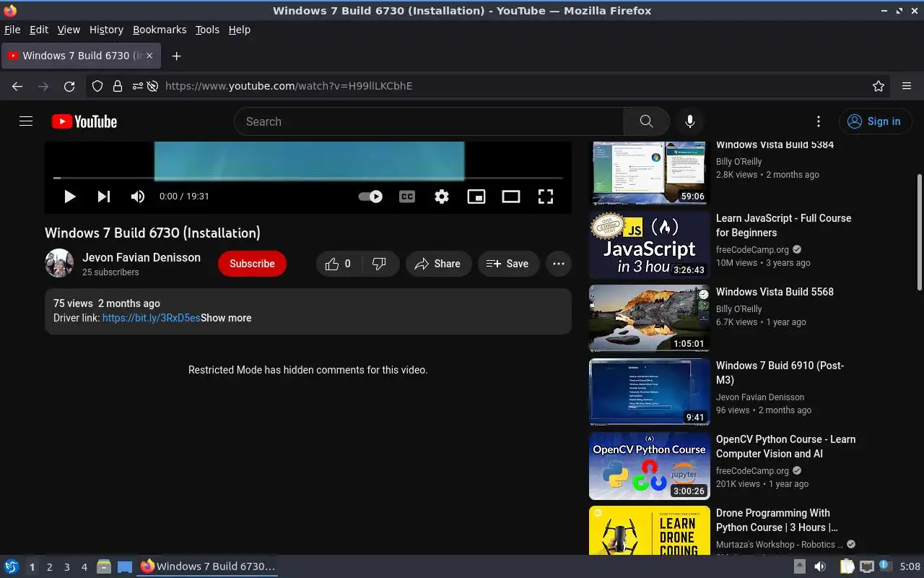Save video to a playlist
Viewport: 924px width, 578px height.
pos(508,264)
